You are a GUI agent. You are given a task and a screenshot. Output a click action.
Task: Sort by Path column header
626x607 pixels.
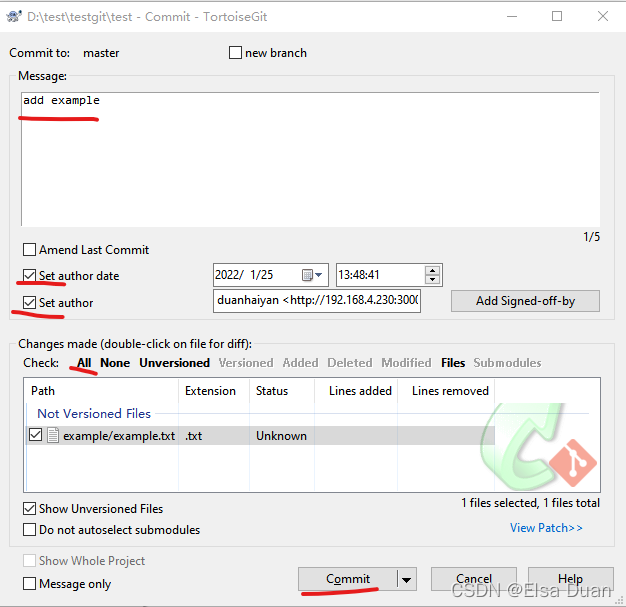point(101,391)
